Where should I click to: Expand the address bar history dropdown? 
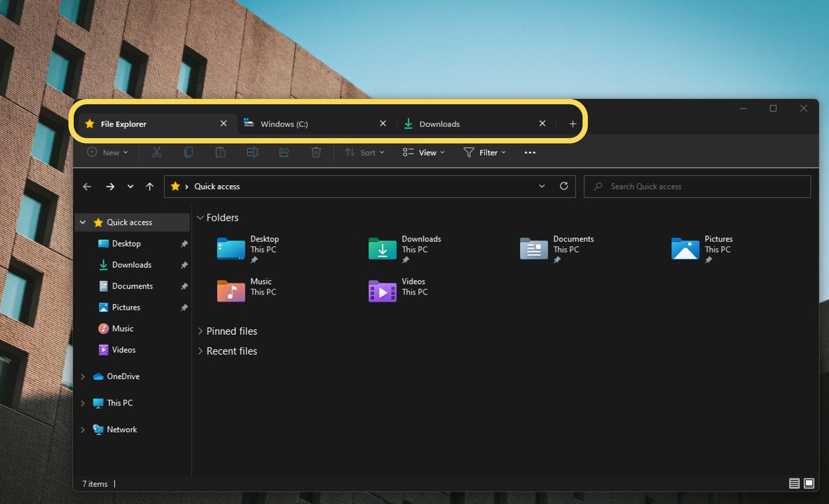tap(542, 186)
